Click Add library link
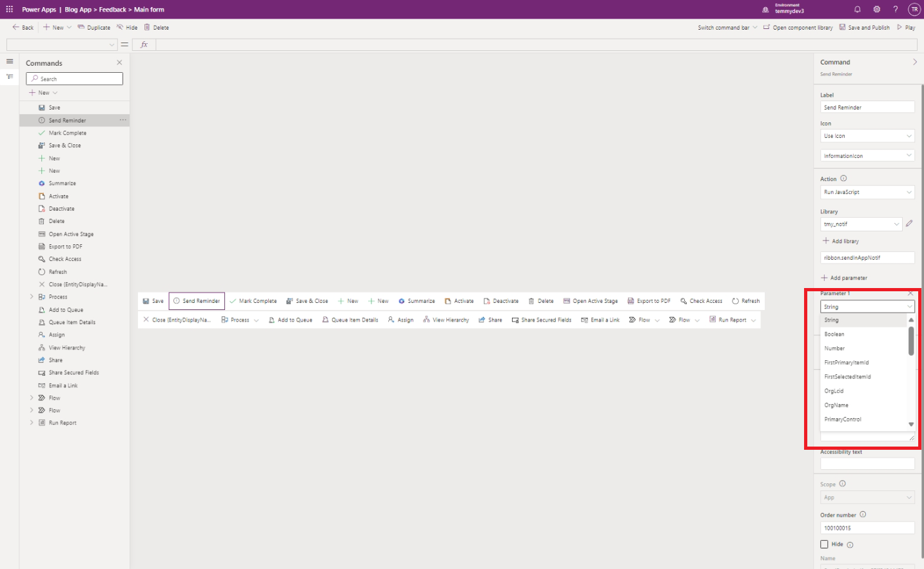The width and height of the screenshot is (924, 569). pos(841,241)
